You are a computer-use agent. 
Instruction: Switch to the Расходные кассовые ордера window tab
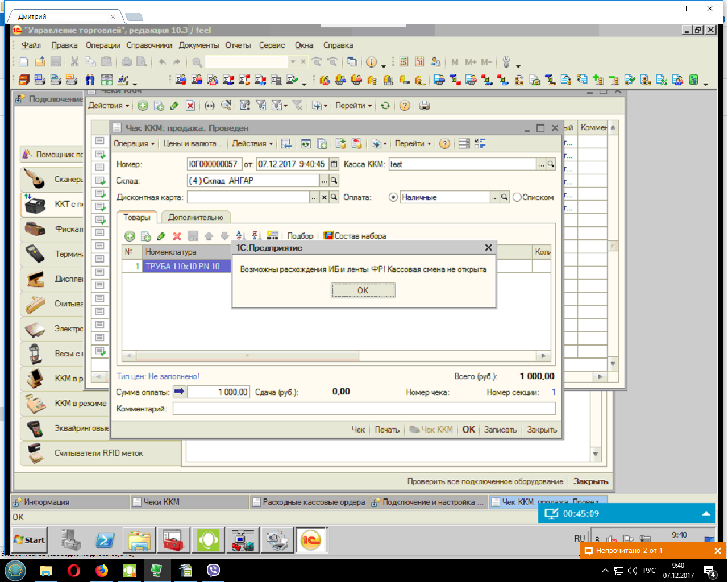(x=309, y=502)
